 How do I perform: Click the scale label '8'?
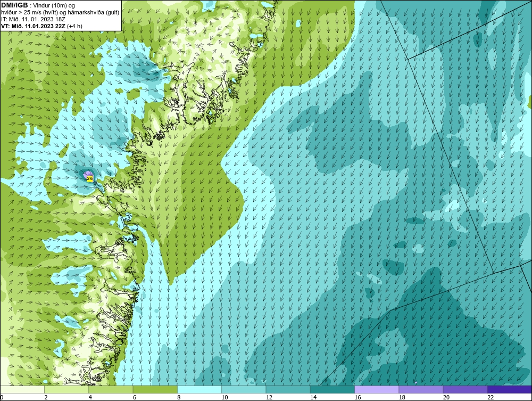pyautogui.click(x=178, y=397)
